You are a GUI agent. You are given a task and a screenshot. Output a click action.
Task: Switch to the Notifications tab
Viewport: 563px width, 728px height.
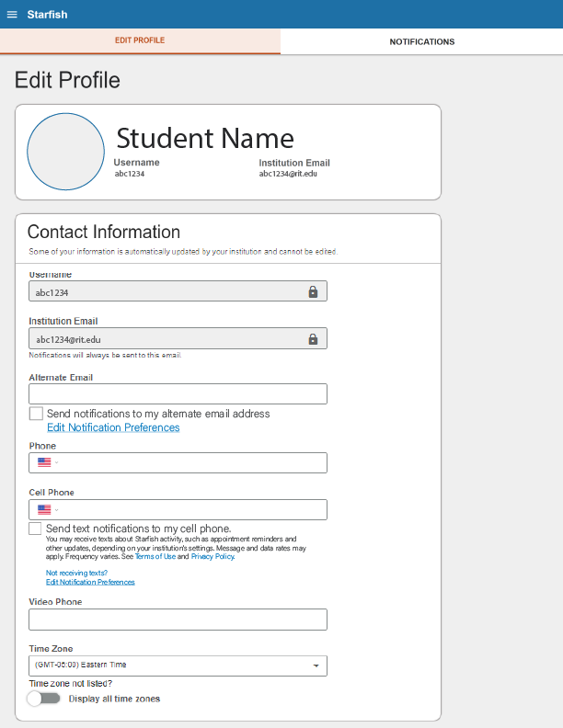(x=421, y=41)
